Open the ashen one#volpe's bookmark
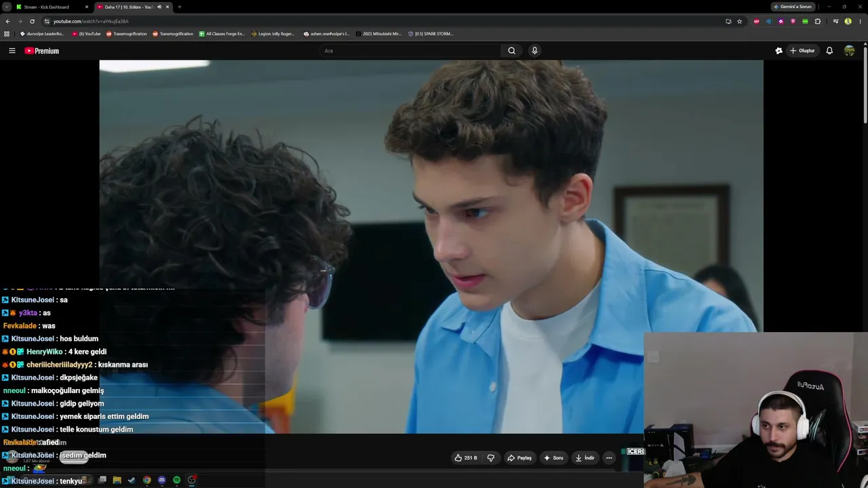This screenshot has height=488, width=868. click(x=326, y=34)
